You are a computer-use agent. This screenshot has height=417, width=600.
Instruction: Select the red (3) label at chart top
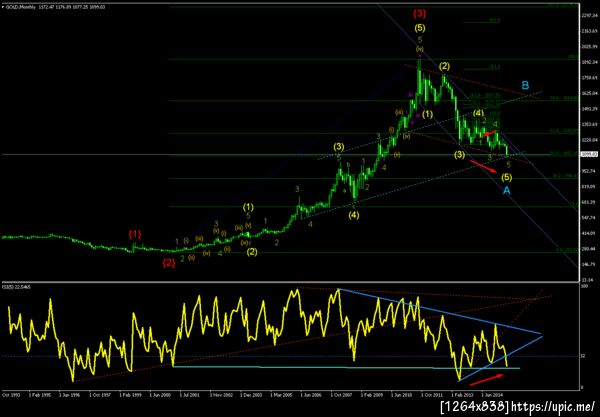(419, 14)
